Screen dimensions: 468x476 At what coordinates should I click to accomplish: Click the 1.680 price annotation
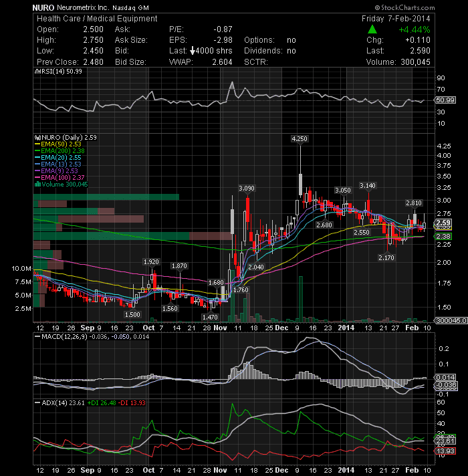click(216, 283)
